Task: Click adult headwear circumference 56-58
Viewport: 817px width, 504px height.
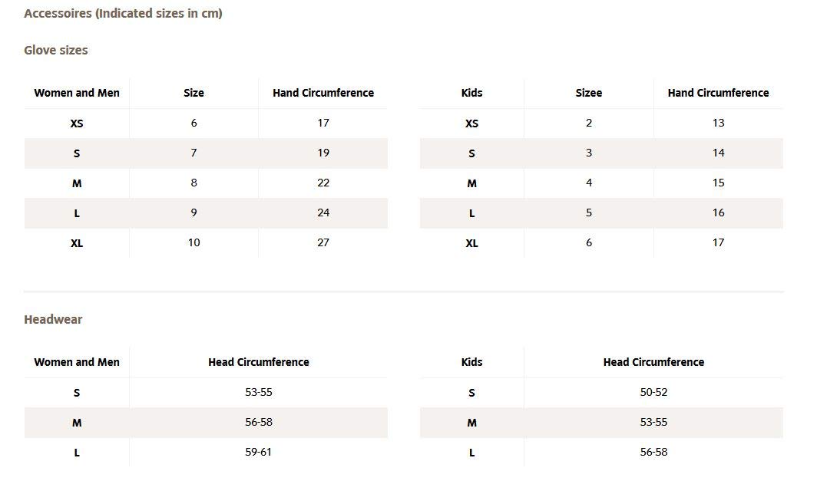Action: coord(259,422)
